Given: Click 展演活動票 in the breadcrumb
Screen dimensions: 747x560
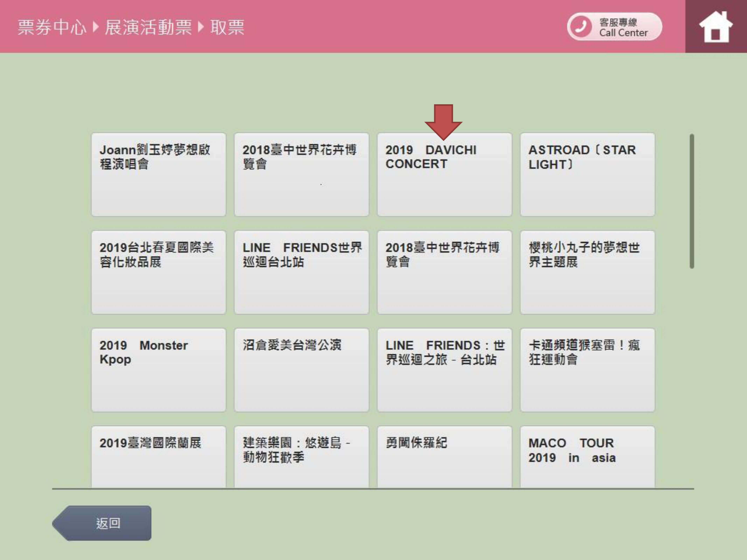Looking at the screenshot, I should (x=148, y=27).
